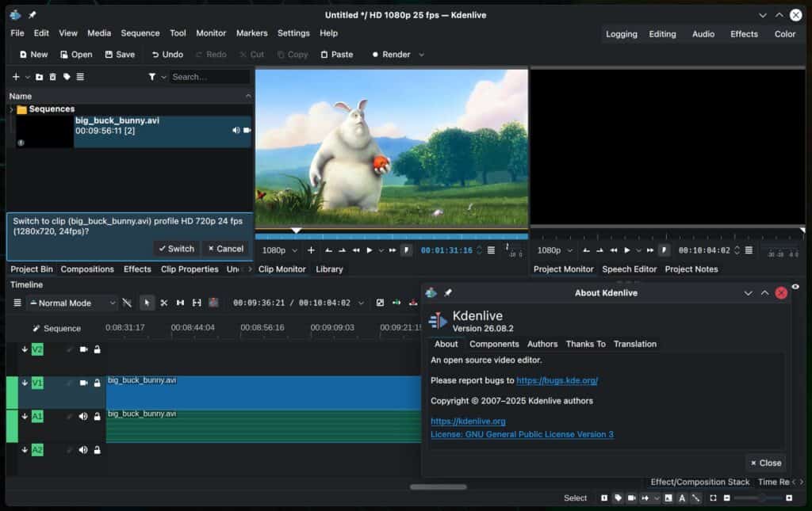Screen dimensions: 812x511
Task: Toggle edit mode icon in Clip Monitor
Action: pos(407,250)
